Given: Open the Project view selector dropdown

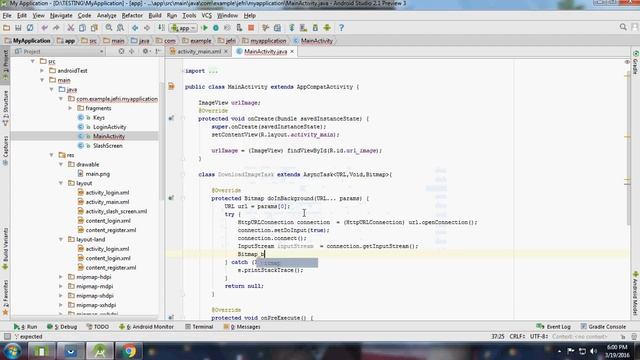Looking at the screenshot, I should point(60,51).
